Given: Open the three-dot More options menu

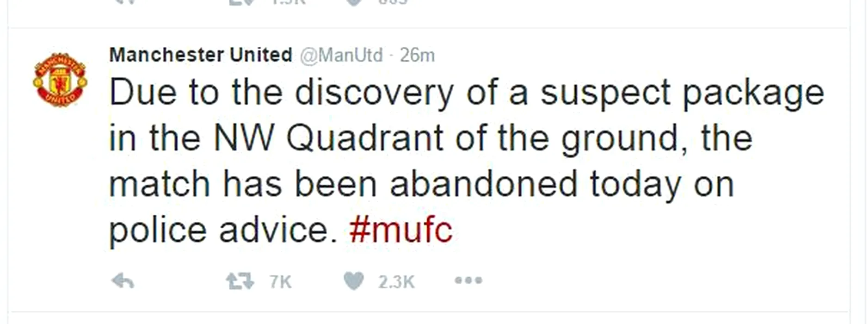Looking at the screenshot, I should (468, 280).
